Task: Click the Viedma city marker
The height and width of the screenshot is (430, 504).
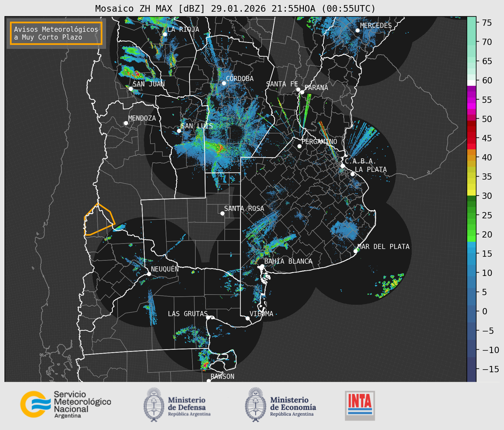Action: (x=247, y=318)
